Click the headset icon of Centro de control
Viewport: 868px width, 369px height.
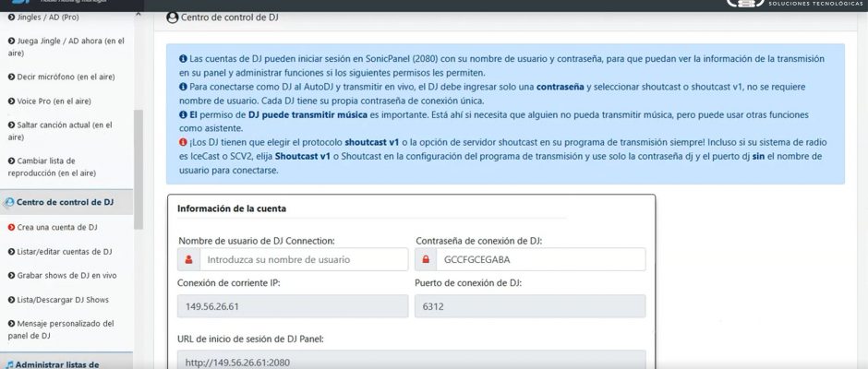point(9,202)
